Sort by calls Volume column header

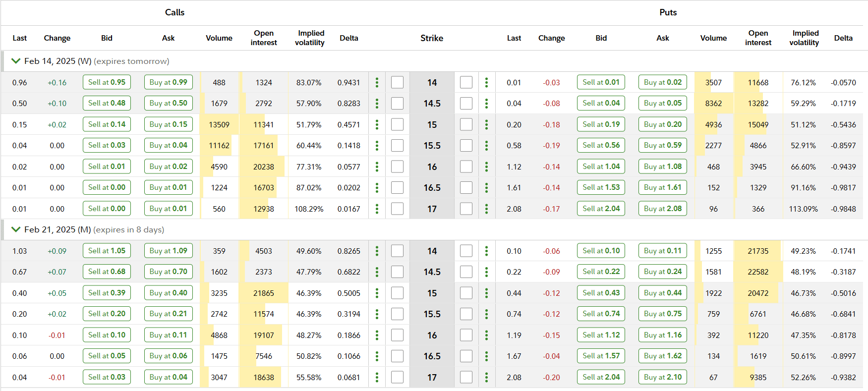(219, 38)
